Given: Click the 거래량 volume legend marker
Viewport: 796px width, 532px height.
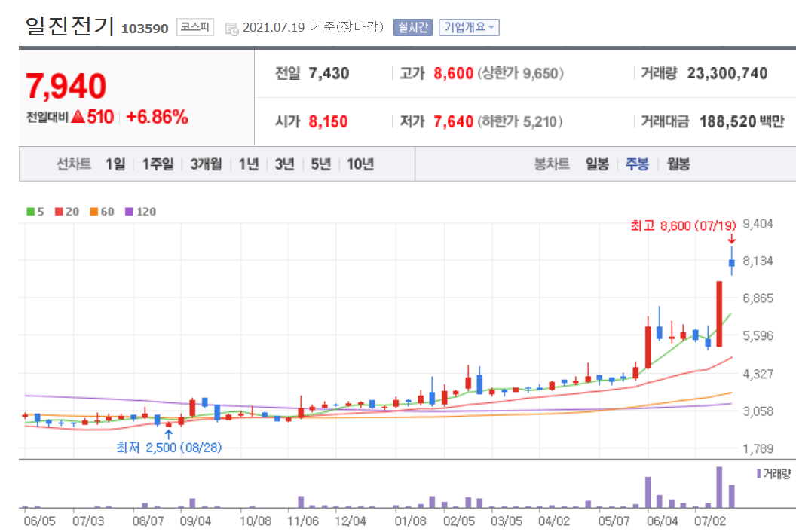Looking at the screenshot, I should coord(773,474).
